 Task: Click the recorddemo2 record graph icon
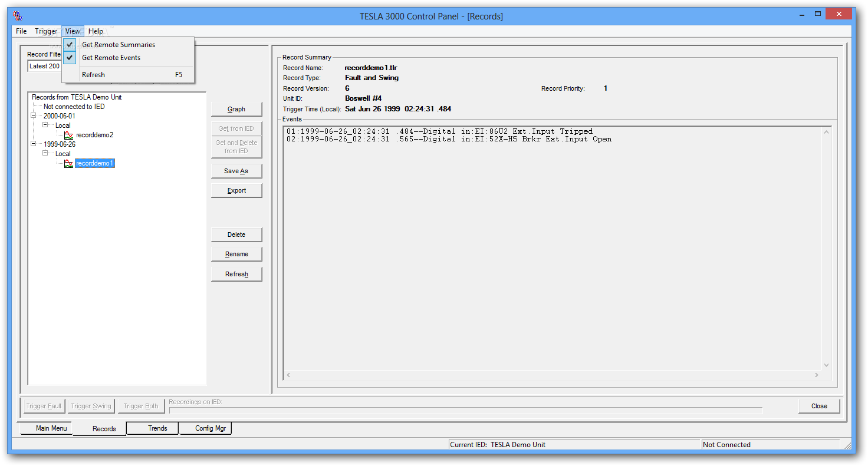coord(69,135)
